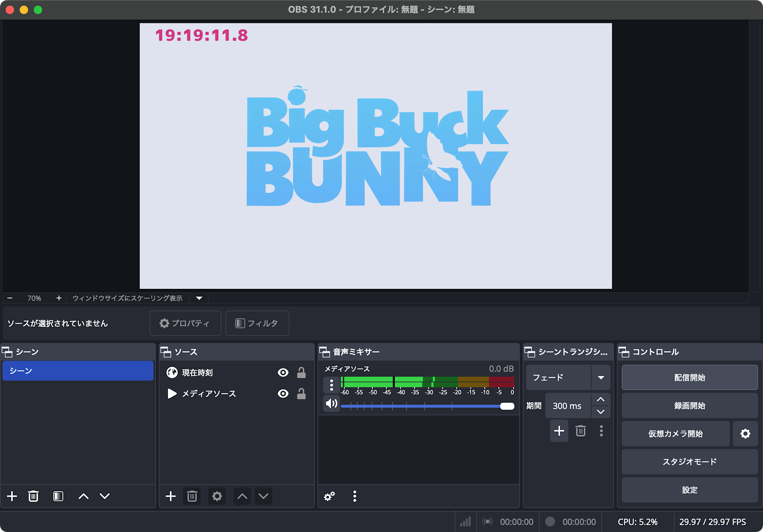The width and height of the screenshot is (763, 532).
Task: Expand preview scaling dropdown arrow
Action: point(199,298)
